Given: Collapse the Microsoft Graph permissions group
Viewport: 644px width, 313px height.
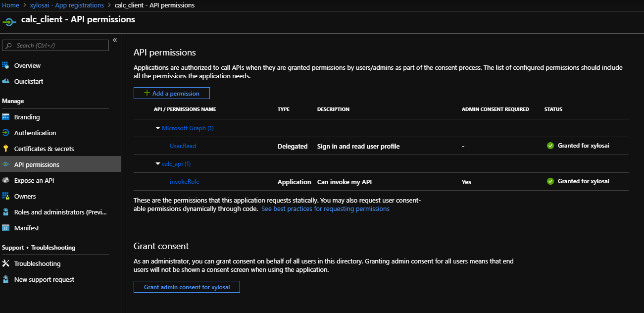Looking at the screenshot, I should click(x=158, y=128).
